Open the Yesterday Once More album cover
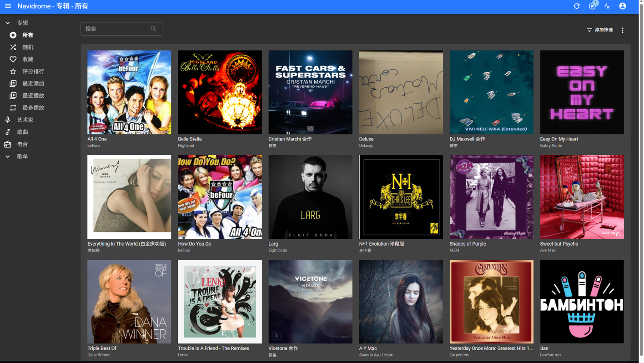Viewport: 644px width, 363px height. click(x=491, y=302)
